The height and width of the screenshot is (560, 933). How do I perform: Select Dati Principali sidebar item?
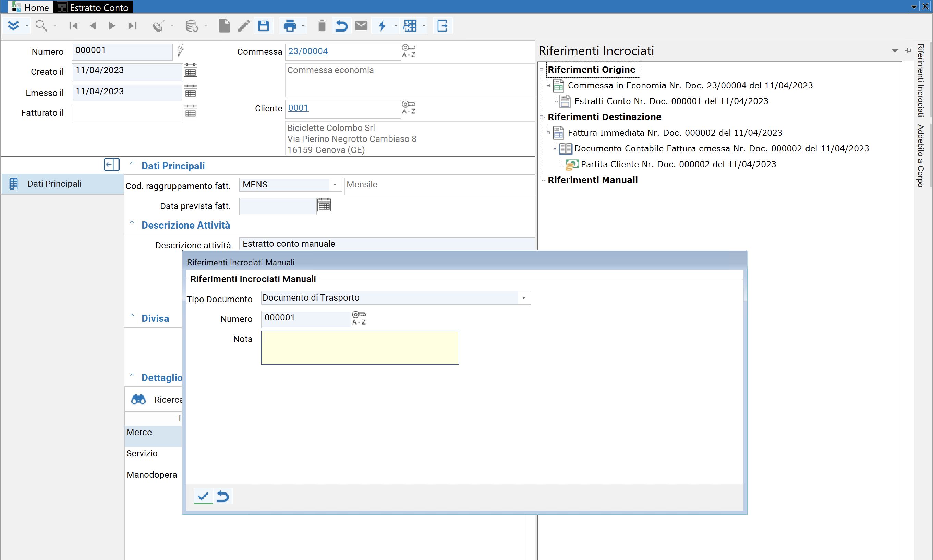pyautogui.click(x=62, y=184)
